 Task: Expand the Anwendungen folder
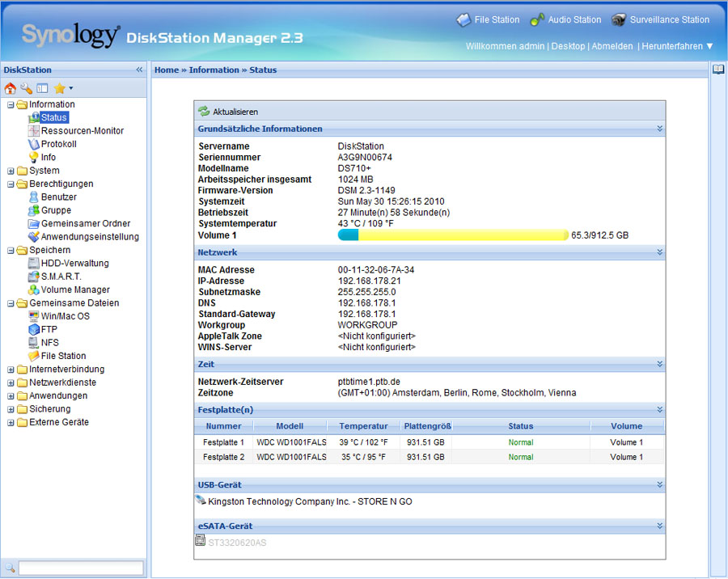tap(11, 396)
